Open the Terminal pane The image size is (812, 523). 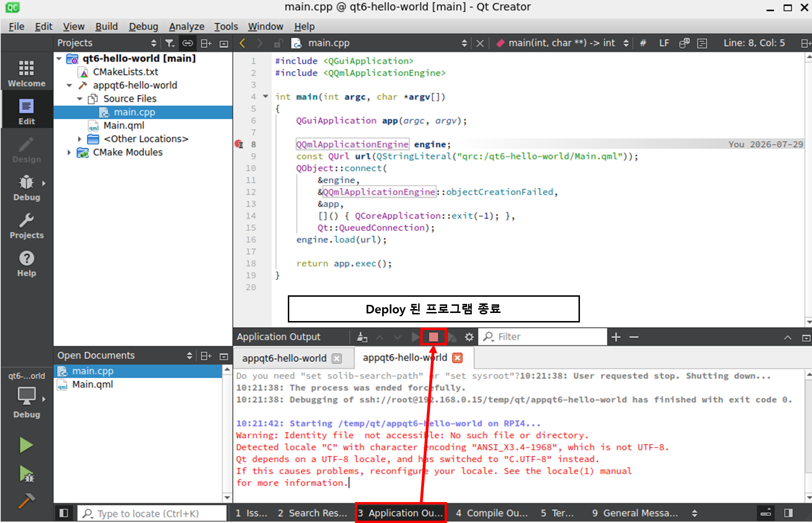557,513
